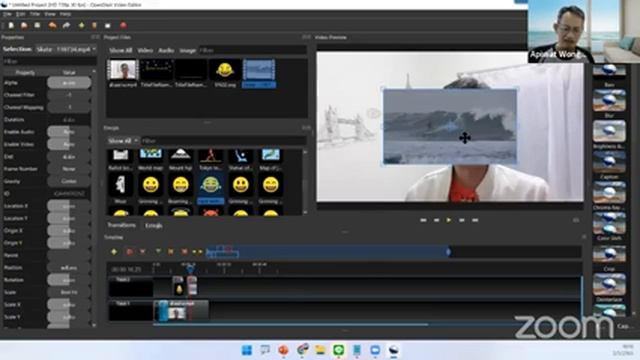
Task: Open the Help menu
Action: tap(65, 14)
